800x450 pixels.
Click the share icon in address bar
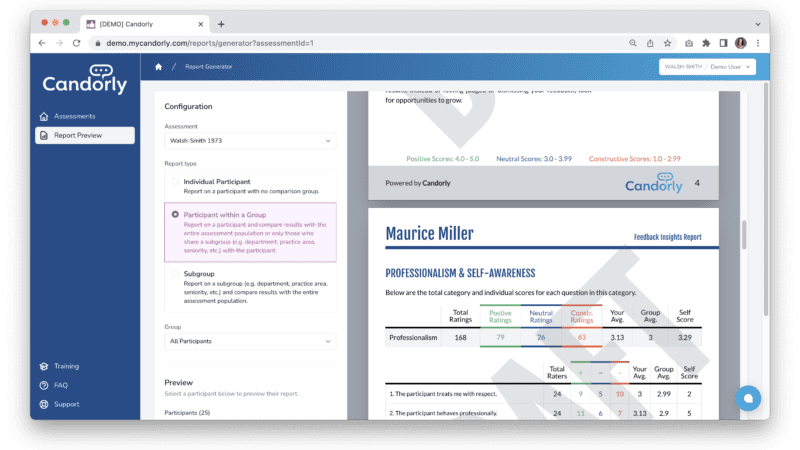[650, 43]
